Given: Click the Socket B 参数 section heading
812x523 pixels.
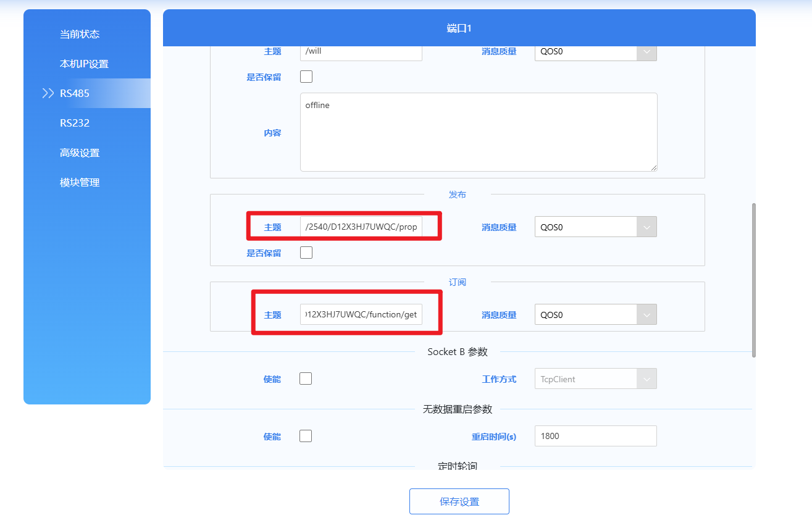Looking at the screenshot, I should [458, 352].
